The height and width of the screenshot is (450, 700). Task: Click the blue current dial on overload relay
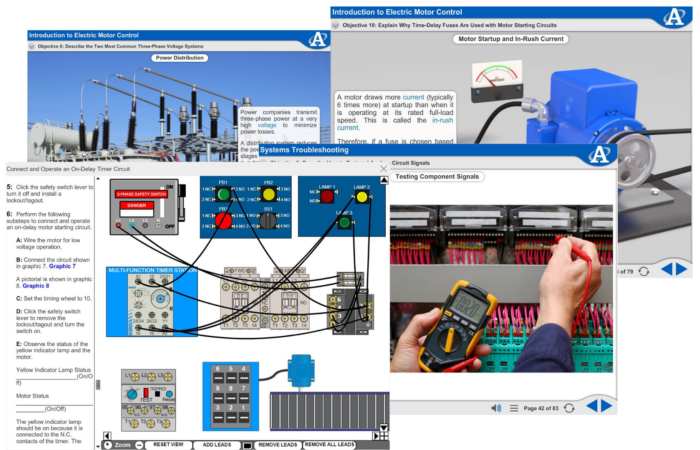132,395
